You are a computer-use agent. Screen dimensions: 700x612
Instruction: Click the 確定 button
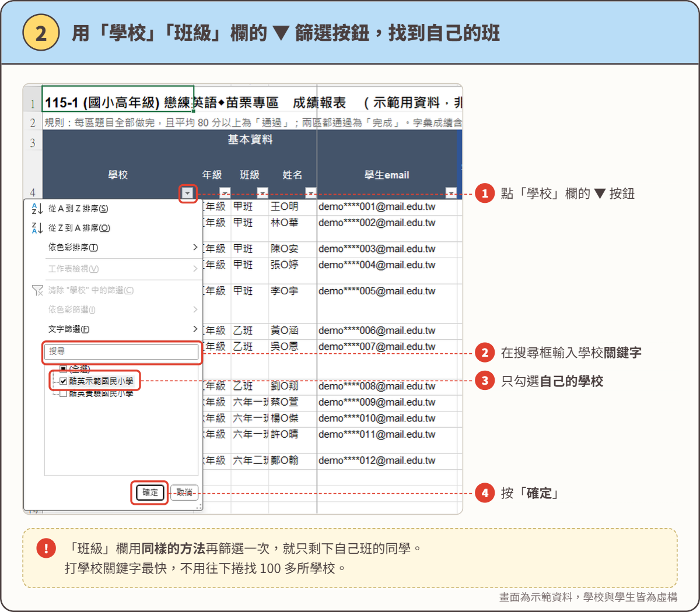pos(150,493)
